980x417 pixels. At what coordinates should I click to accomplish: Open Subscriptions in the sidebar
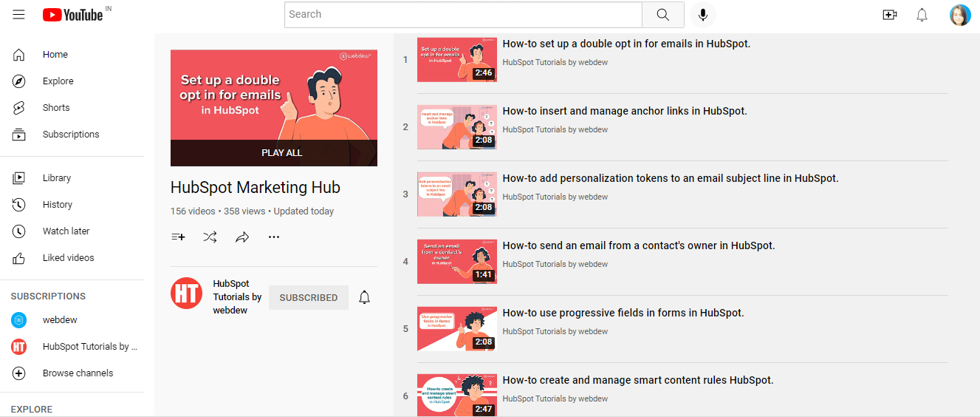coord(72,135)
